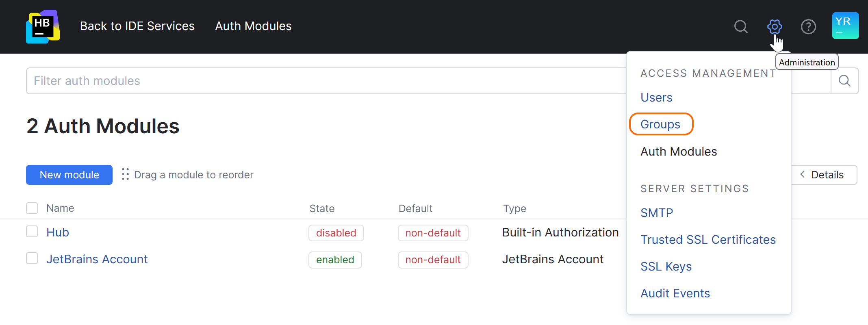Click the Hub logo icon
This screenshot has height=325, width=868.
[x=43, y=26]
